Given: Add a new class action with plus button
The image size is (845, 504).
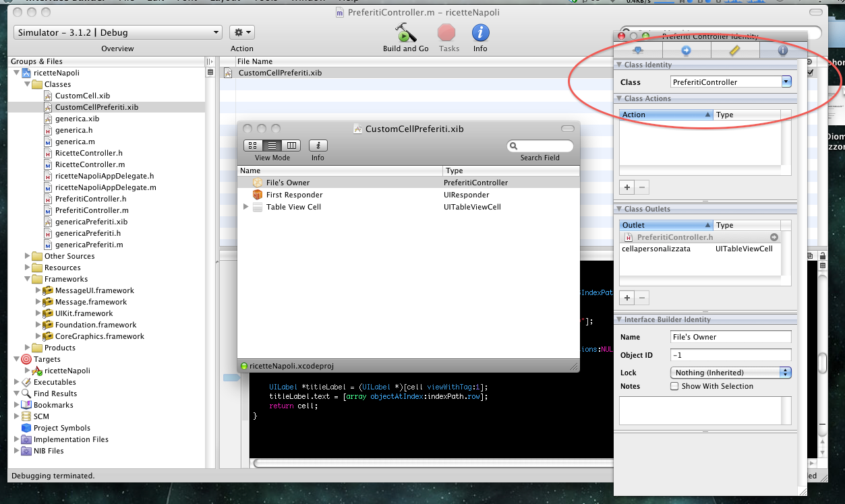Looking at the screenshot, I should click(x=627, y=187).
